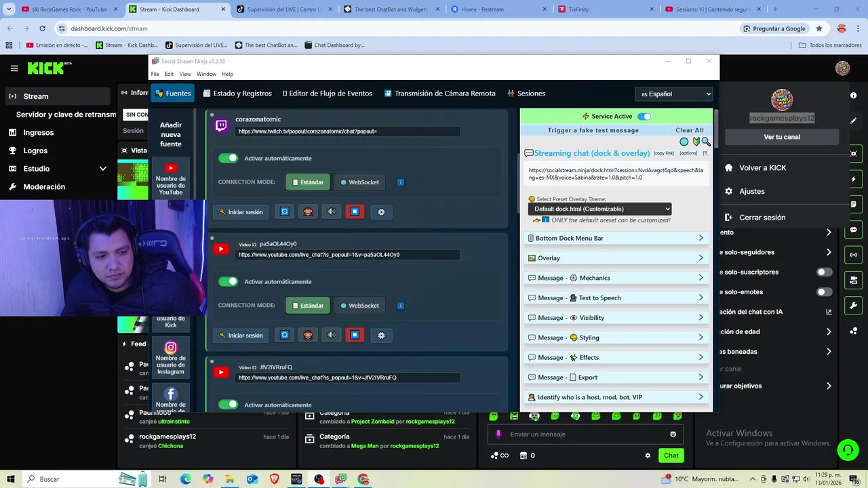868x488 pixels.
Task: Click the globe icon above Streaming chat
Action: [684, 142]
